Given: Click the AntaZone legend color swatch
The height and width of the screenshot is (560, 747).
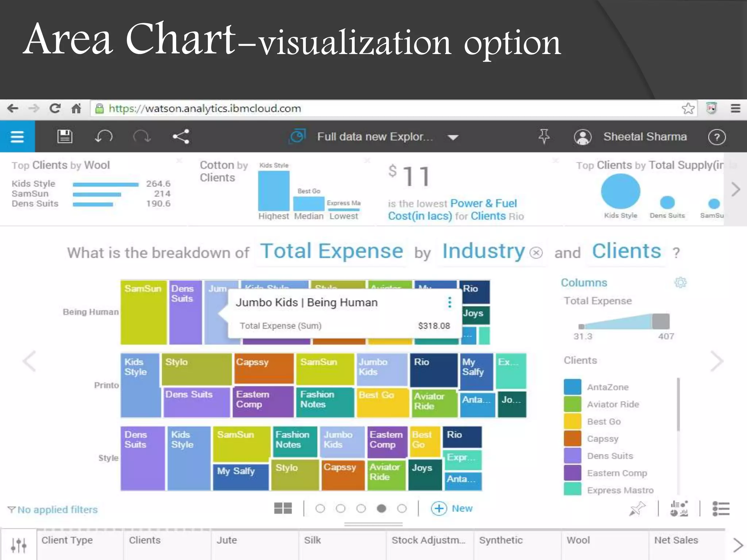Looking at the screenshot, I should (x=572, y=387).
